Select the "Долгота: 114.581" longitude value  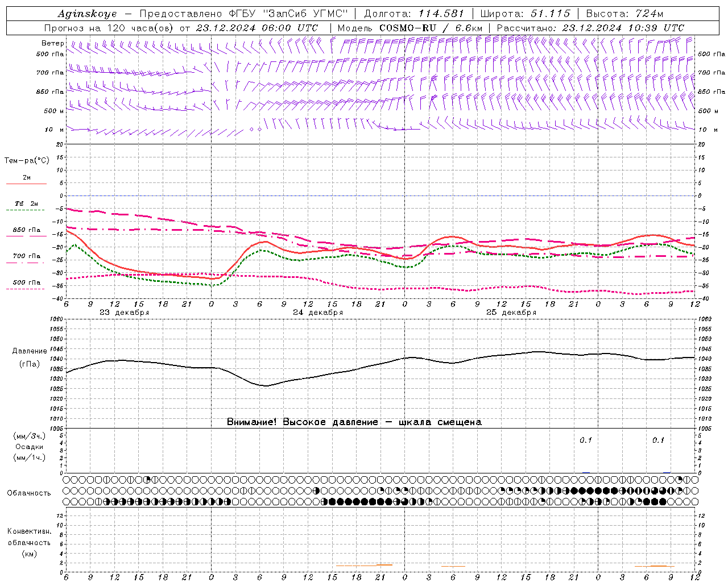(414, 14)
